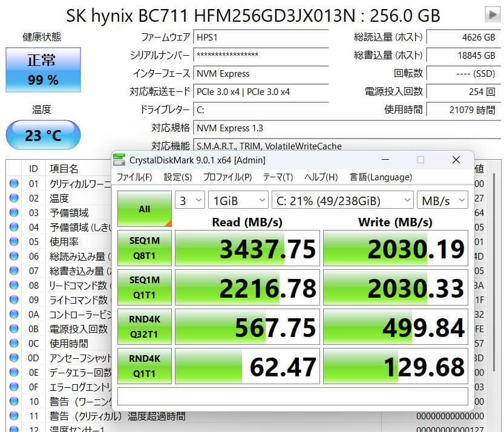Click the drive letter field C:
This screenshot has width=504, height=432.
tap(261, 110)
